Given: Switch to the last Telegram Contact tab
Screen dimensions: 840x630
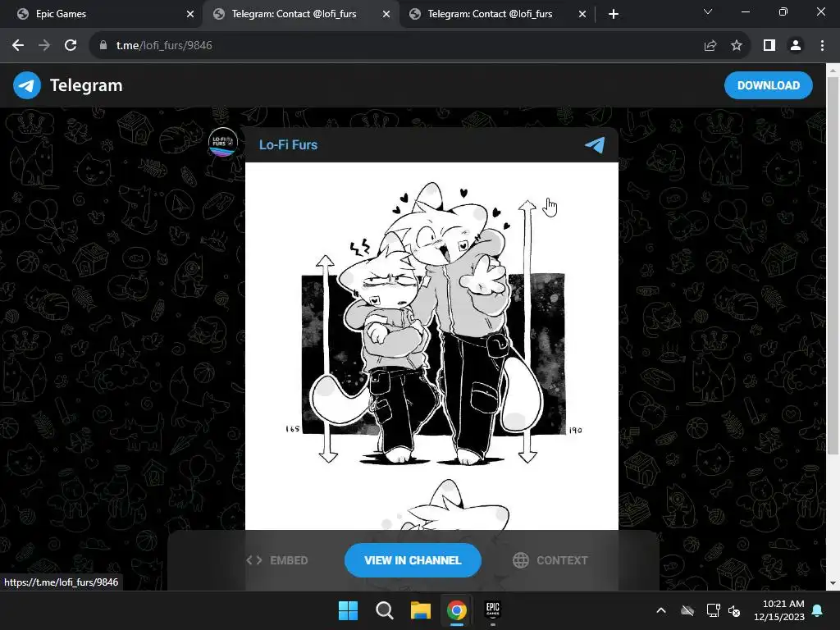Looking at the screenshot, I should click(497, 14).
